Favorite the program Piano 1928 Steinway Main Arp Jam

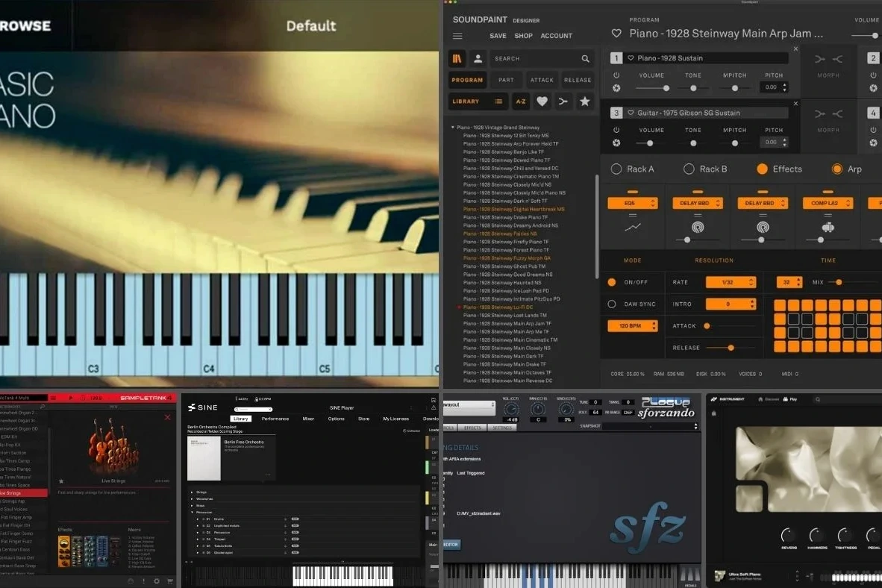(616, 34)
